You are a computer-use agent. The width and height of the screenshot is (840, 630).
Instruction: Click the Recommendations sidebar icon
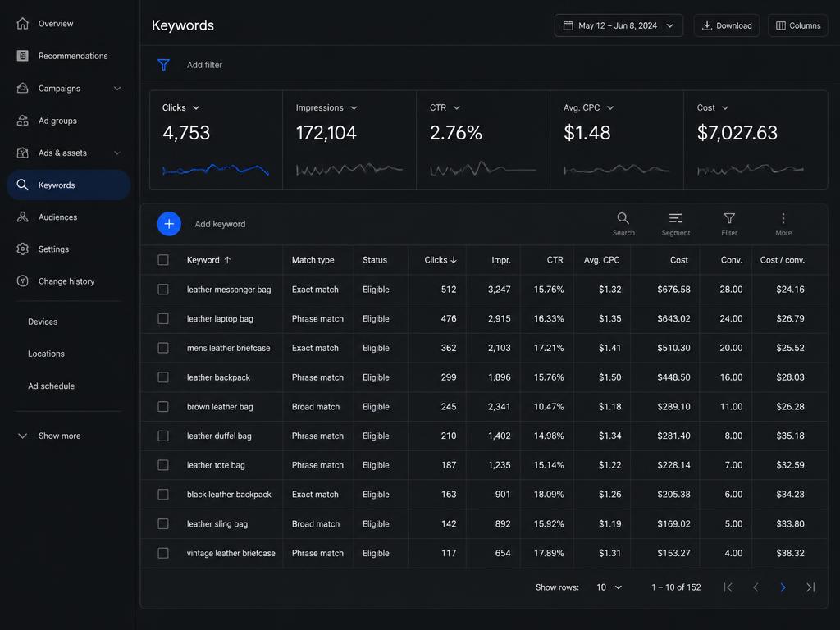22,56
